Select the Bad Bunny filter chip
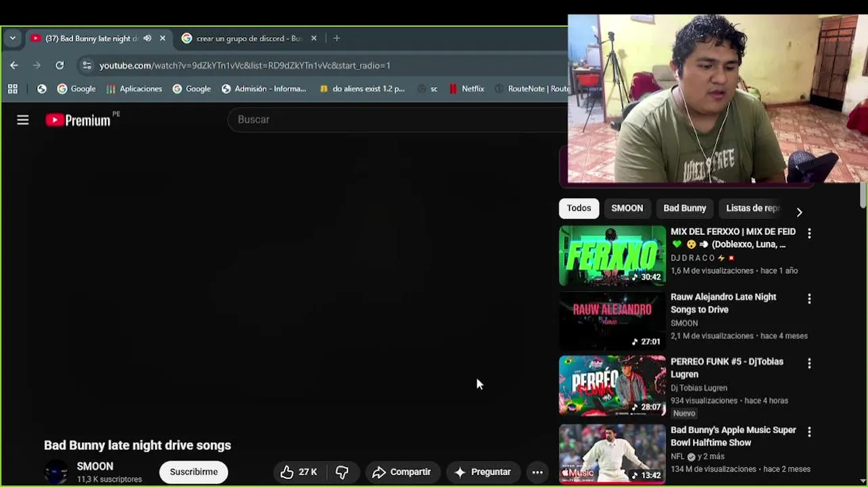 tap(685, 208)
